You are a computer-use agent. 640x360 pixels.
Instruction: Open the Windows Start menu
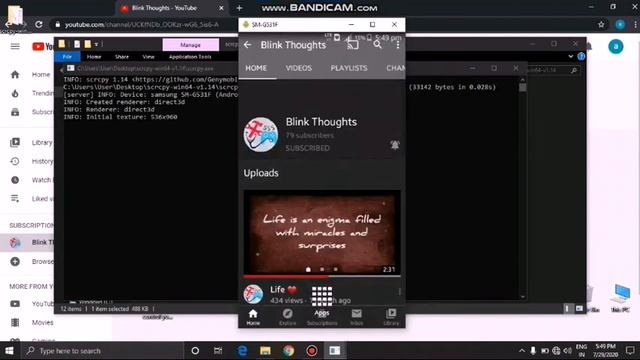click(9, 351)
